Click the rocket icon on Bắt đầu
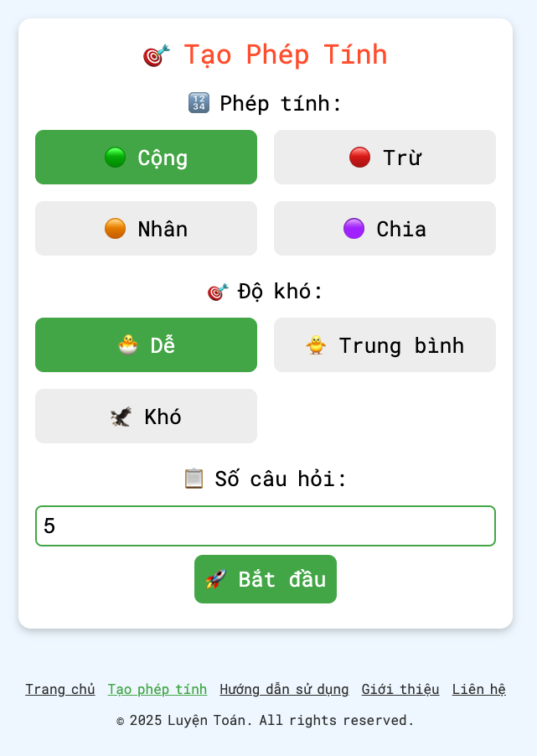This screenshot has height=756, width=537. 216,579
